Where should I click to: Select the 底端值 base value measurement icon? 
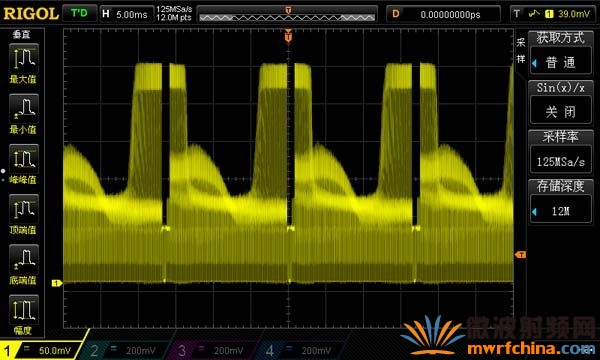[24, 260]
